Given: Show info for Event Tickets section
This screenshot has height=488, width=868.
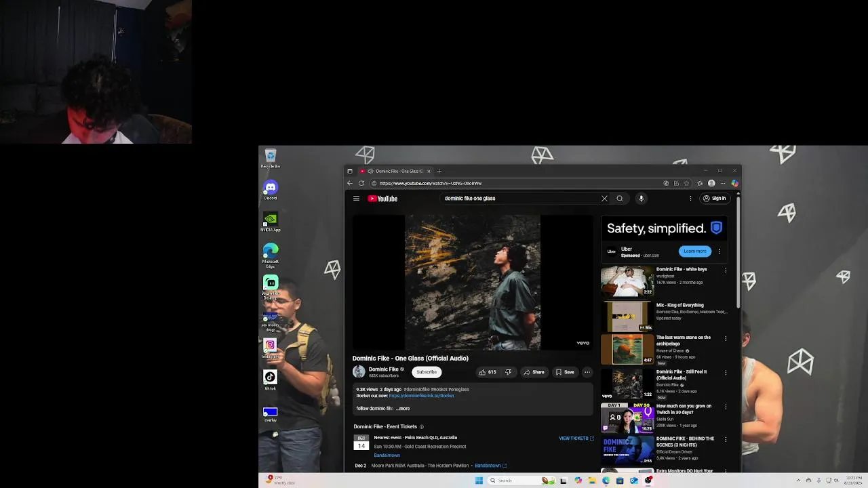Looking at the screenshot, I should tap(421, 427).
